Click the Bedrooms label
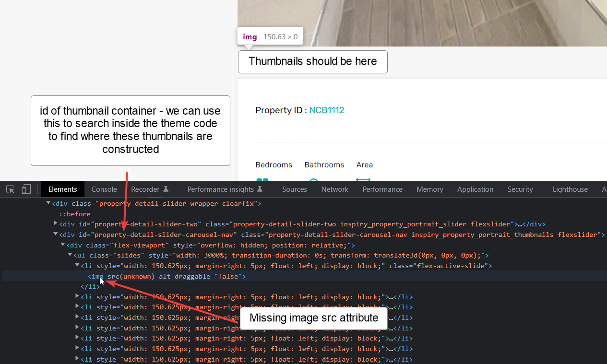Viewport: 607px width, 364px height. 274,164
